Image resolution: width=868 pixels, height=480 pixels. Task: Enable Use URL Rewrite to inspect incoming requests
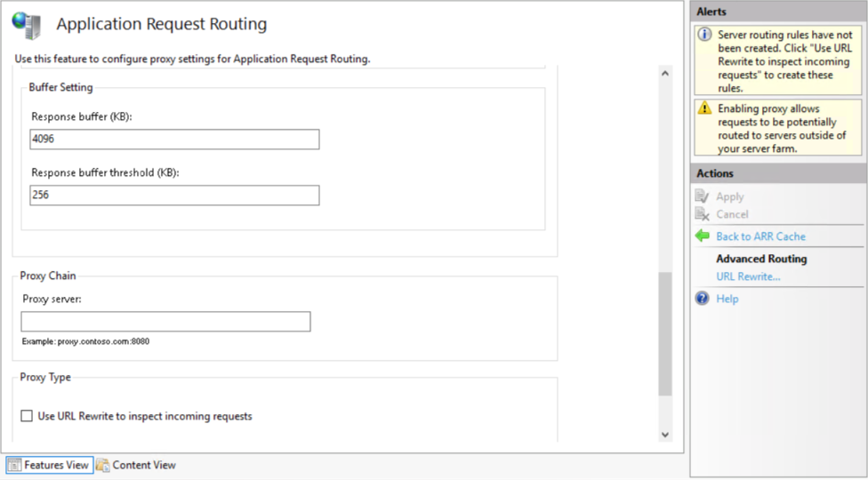tap(27, 416)
